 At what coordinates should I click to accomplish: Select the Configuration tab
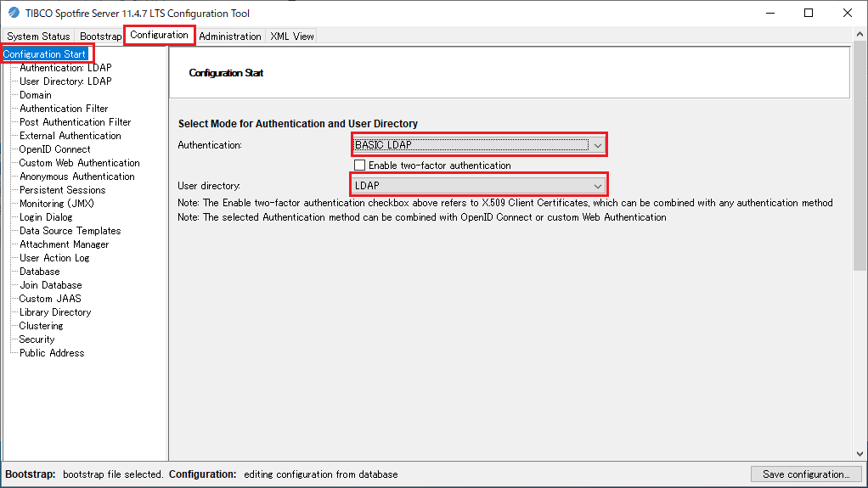click(160, 35)
